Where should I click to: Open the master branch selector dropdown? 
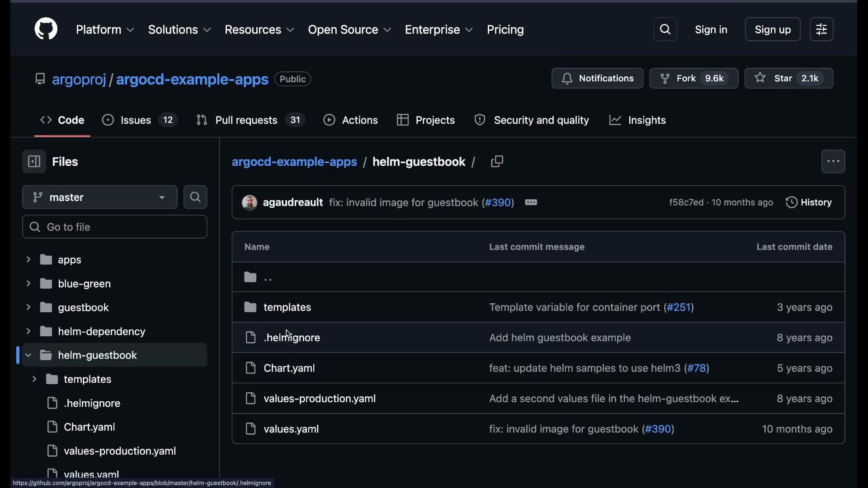click(x=100, y=197)
